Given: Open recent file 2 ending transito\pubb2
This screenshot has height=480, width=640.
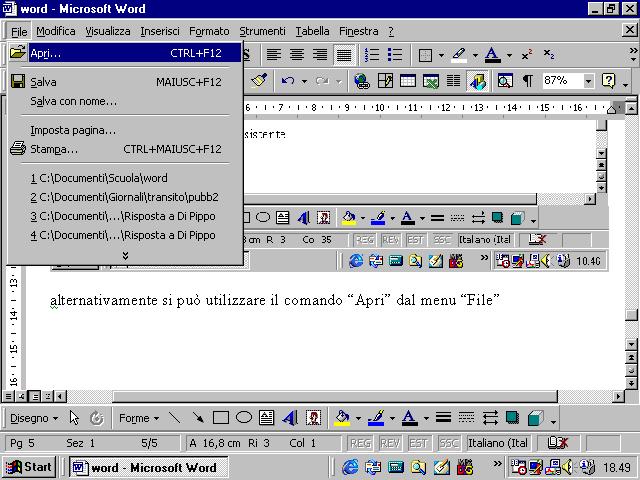Looking at the screenshot, I should [x=125, y=197].
